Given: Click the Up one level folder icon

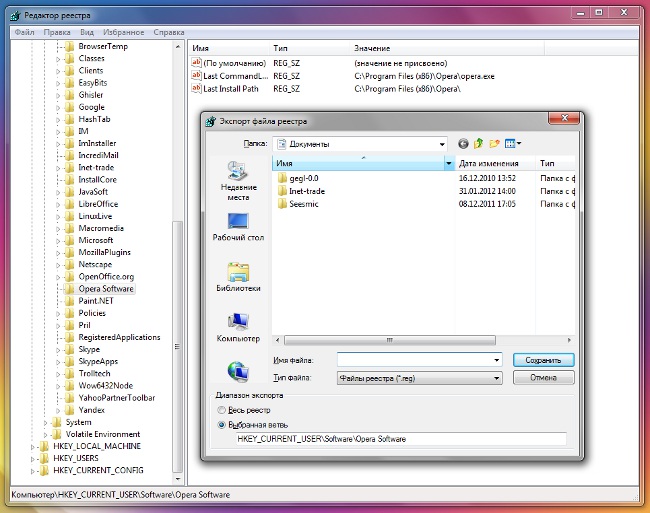Looking at the screenshot, I should point(478,143).
